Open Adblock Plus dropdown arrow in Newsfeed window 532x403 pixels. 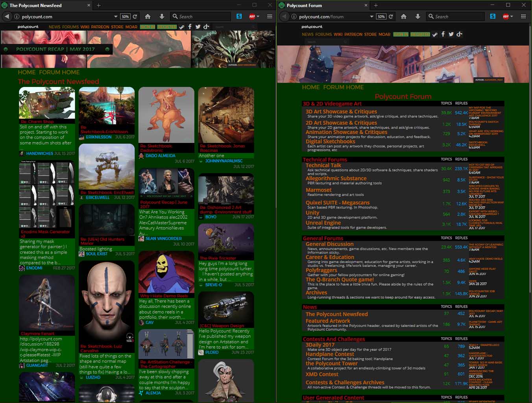[258, 17]
